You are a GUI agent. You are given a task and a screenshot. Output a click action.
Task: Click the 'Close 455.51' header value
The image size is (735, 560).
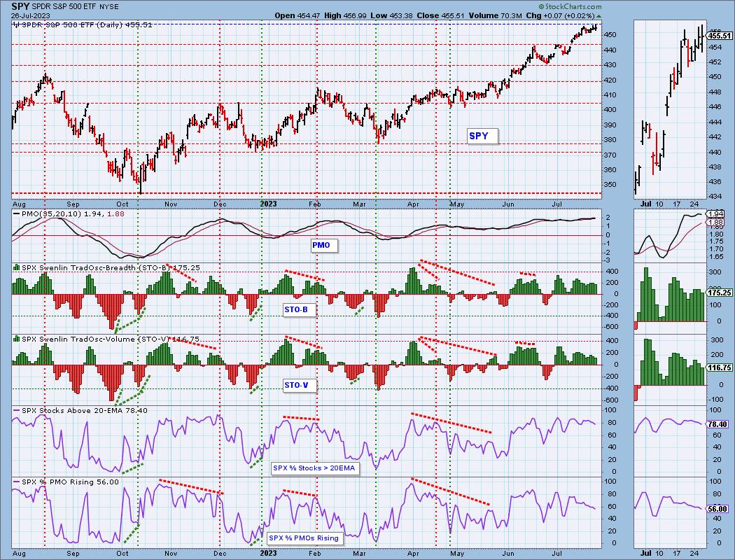pyautogui.click(x=440, y=15)
